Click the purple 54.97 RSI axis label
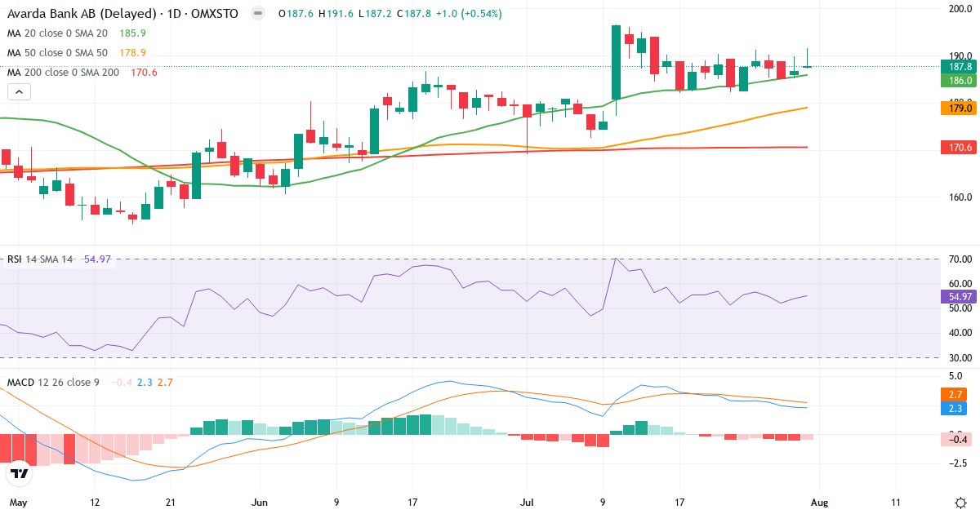 (x=960, y=297)
